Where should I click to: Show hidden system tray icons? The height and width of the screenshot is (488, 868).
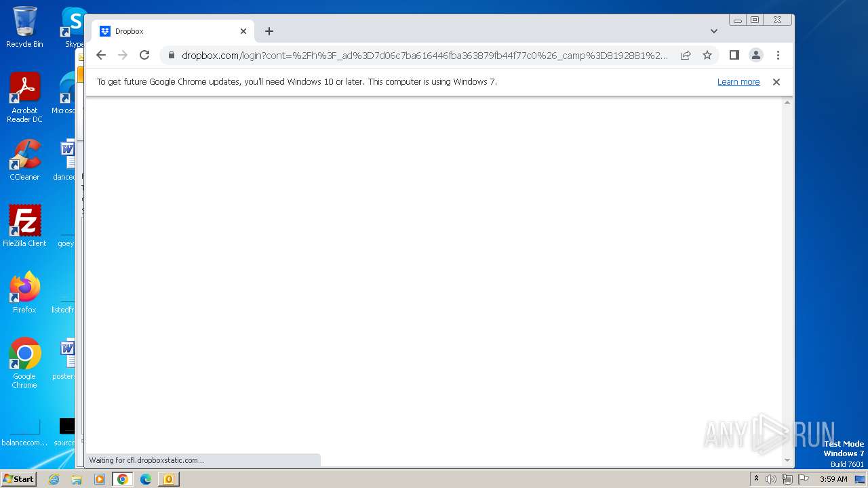click(x=756, y=479)
